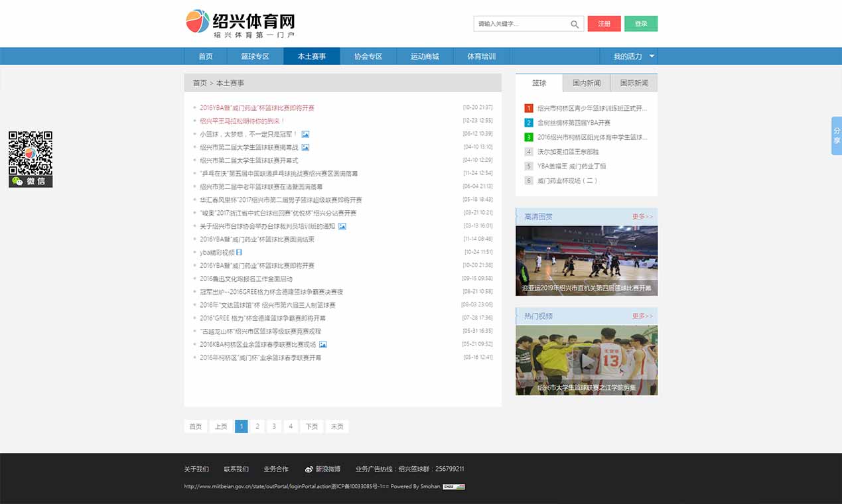Play the 热门视频 video thumbnail

click(587, 360)
